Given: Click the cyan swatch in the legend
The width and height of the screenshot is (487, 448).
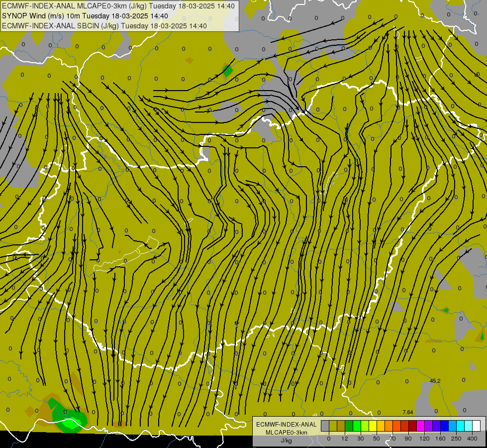Looking at the screenshot, I should pos(461,426).
